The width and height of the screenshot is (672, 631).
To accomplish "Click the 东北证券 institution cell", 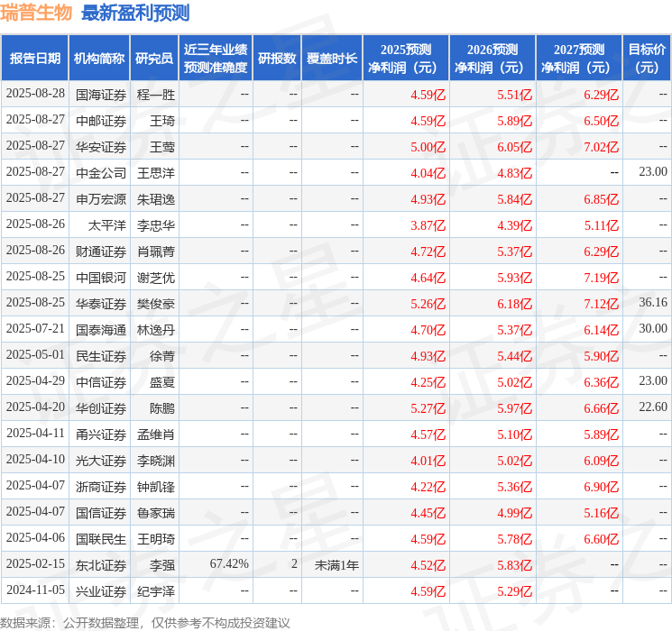I will click(x=101, y=565).
